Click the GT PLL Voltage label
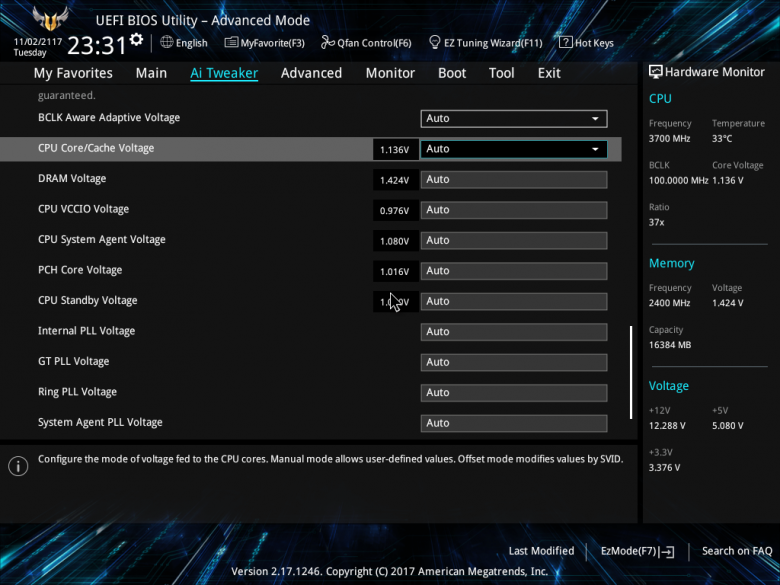This screenshot has width=780, height=585. coord(74,362)
